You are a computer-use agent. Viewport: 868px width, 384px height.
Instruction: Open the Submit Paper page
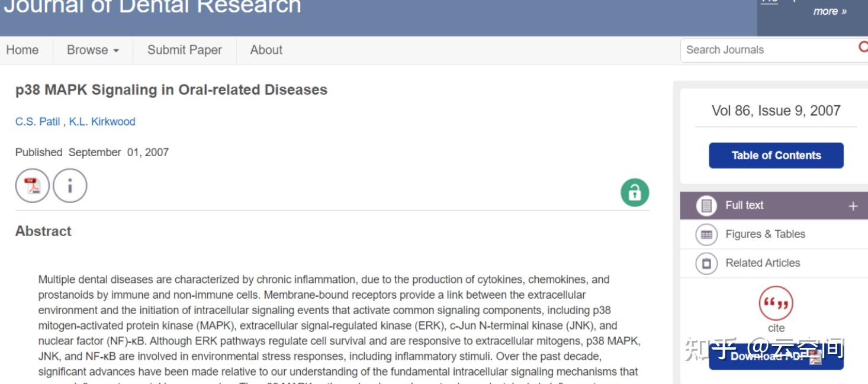point(184,50)
